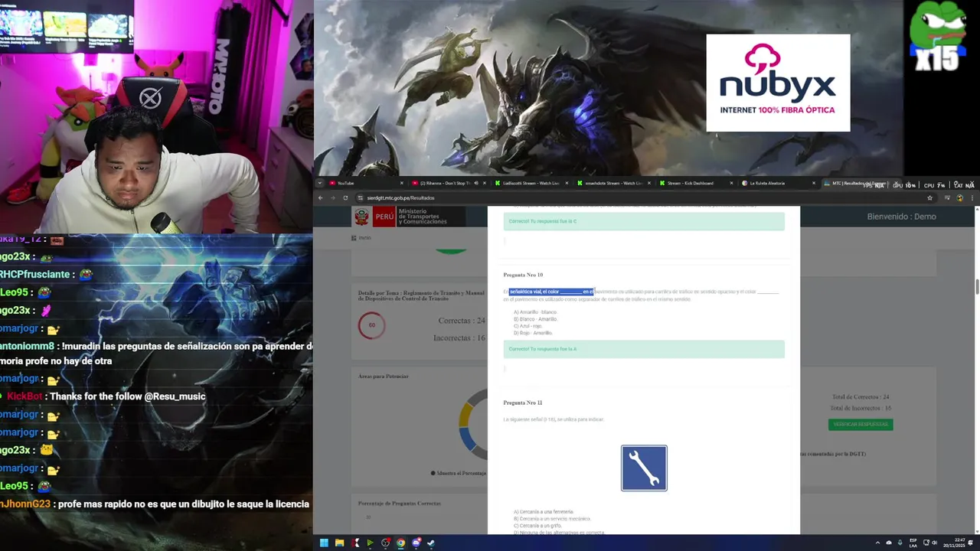Reload the sierdgtt.mtc.gob.pe page
The height and width of the screenshot is (551, 980).
(x=345, y=197)
